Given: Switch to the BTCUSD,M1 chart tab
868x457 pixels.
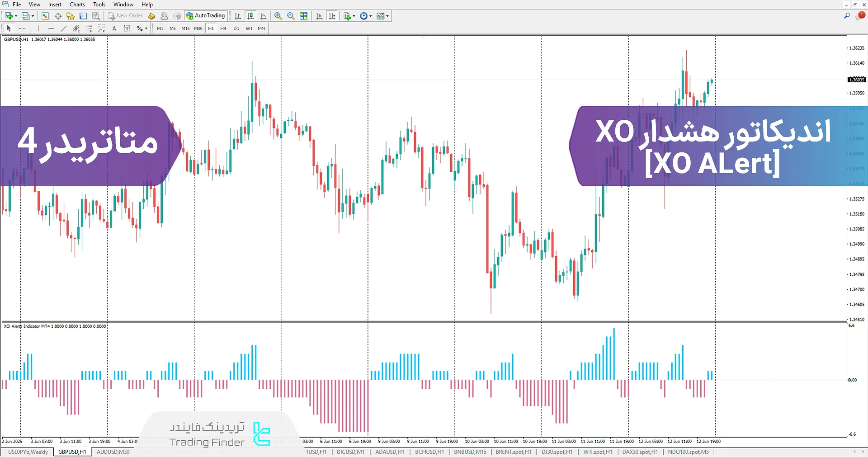Looking at the screenshot, I should (x=350, y=452).
